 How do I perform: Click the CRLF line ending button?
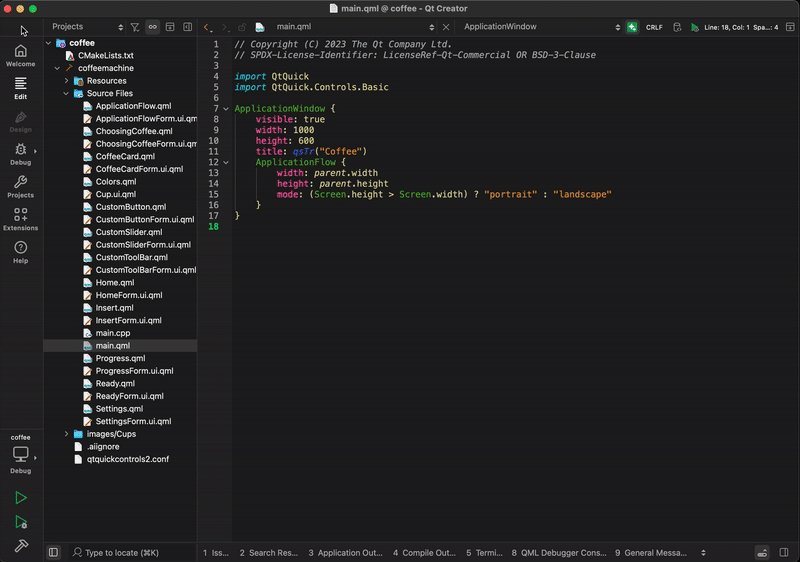(654, 27)
